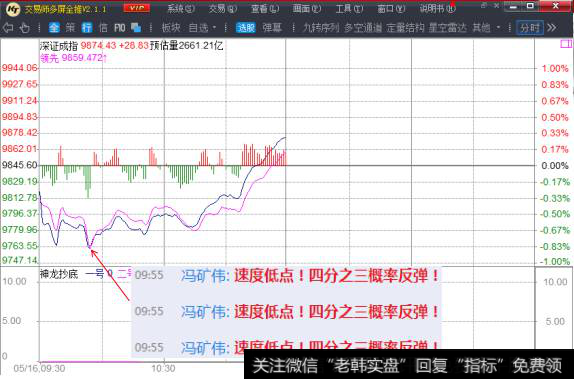The width and height of the screenshot is (574, 379).
Task: Click the overlapping blue windows icon
Action: click(x=136, y=27)
